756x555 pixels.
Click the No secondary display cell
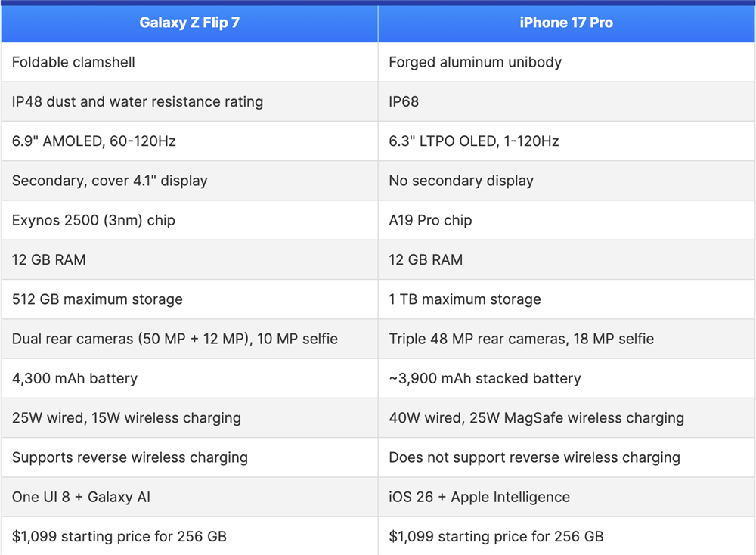(x=461, y=181)
